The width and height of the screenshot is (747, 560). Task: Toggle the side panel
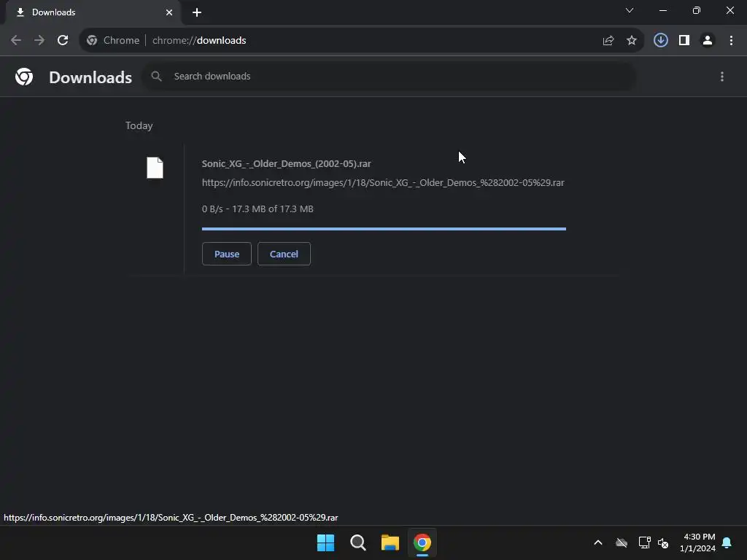pos(684,41)
